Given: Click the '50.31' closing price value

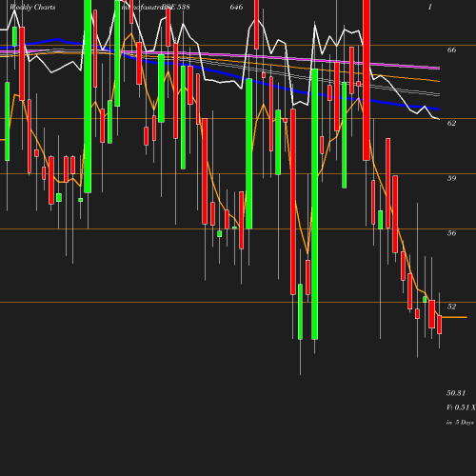Looking at the screenshot, I should 456,393.
